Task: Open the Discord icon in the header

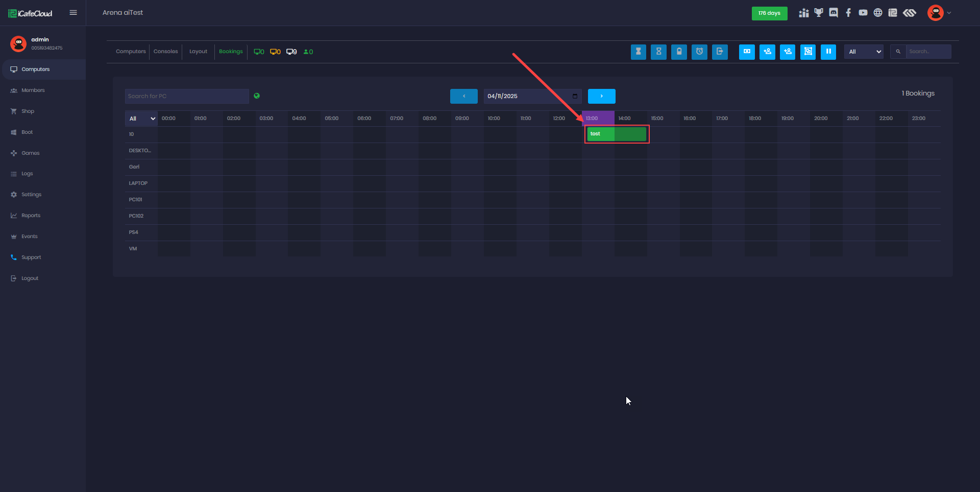Action: (834, 13)
